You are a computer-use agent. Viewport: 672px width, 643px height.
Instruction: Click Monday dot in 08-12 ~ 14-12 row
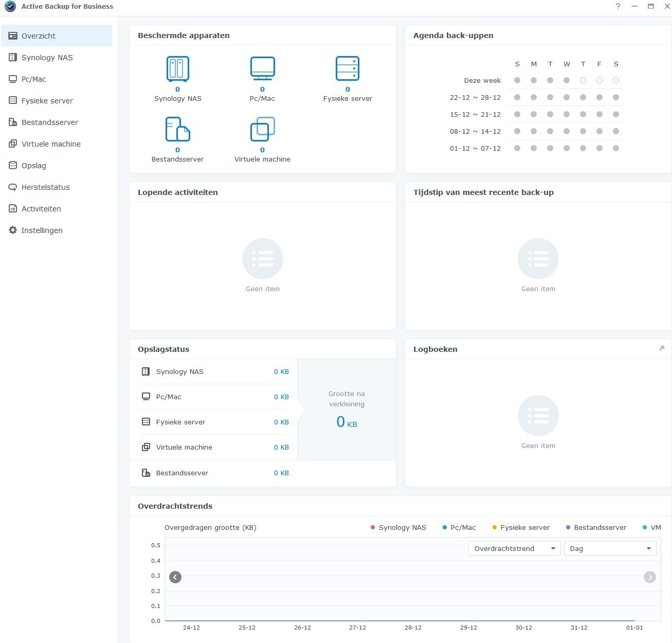pos(534,131)
